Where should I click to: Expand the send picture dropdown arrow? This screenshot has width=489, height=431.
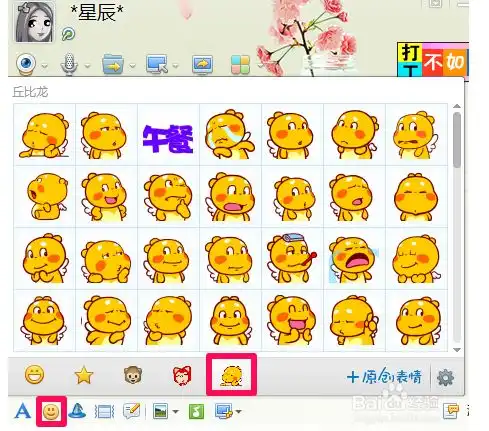pos(175,412)
